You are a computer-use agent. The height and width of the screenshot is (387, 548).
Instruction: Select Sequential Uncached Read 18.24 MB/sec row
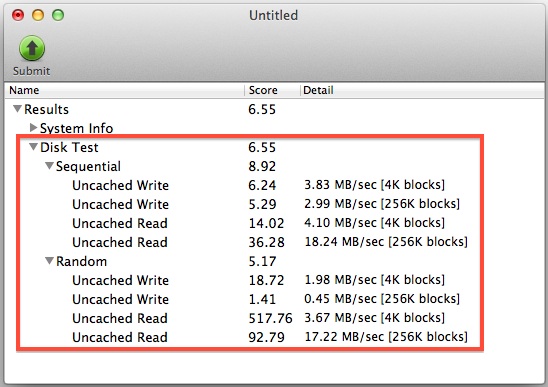[x=274, y=242]
